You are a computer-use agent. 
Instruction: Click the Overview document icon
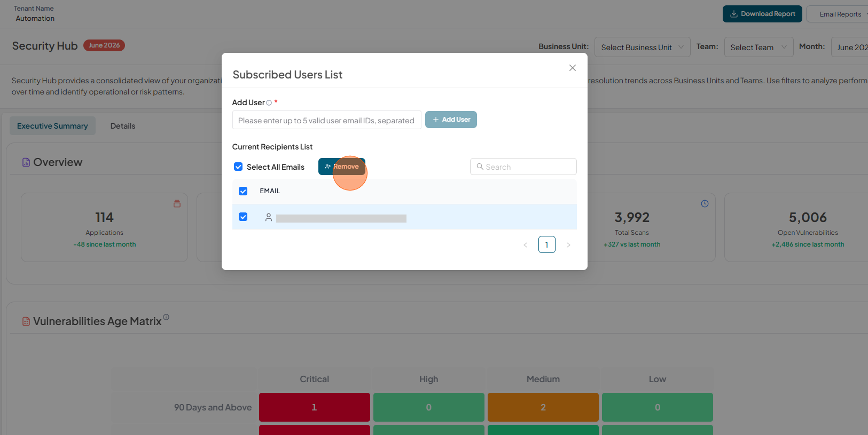point(26,162)
